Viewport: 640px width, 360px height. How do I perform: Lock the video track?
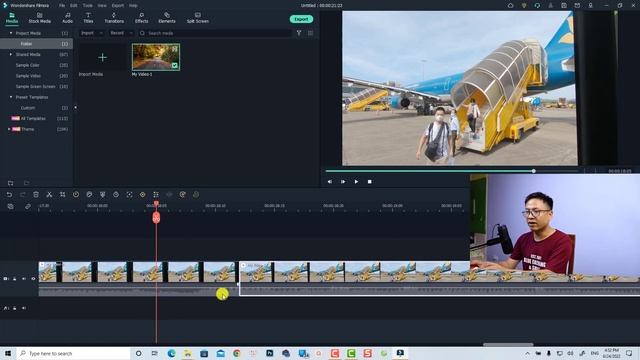(15, 279)
